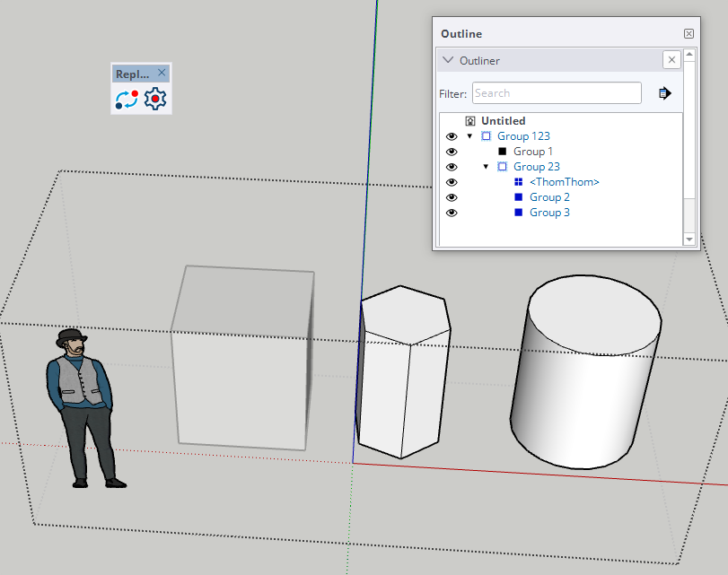Collapse the Group 123 tree node
The width and height of the screenshot is (728, 575).
[x=469, y=136]
